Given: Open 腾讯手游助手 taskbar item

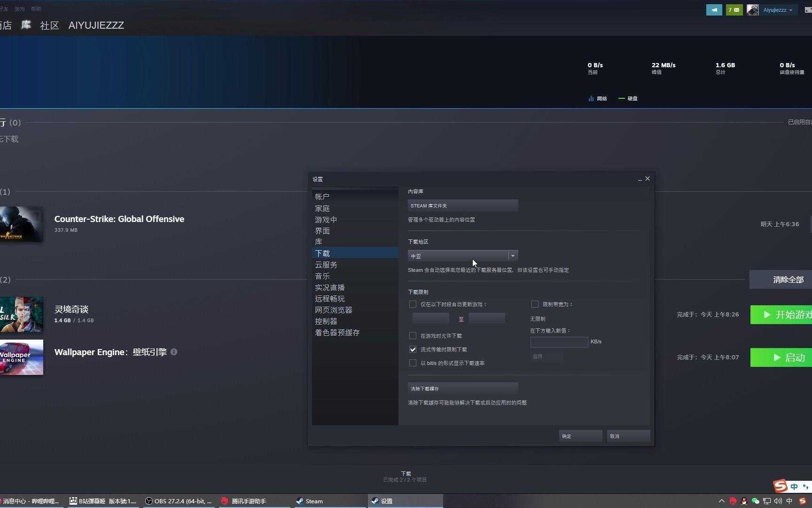Looking at the screenshot, I should 254,501.
